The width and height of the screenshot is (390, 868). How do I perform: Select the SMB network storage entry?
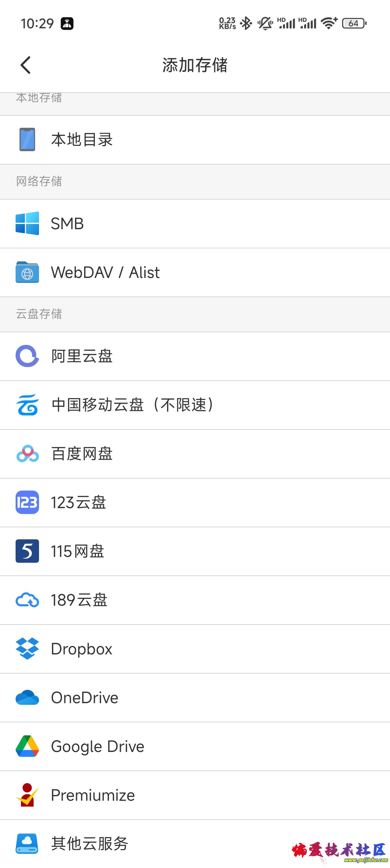[67, 223]
